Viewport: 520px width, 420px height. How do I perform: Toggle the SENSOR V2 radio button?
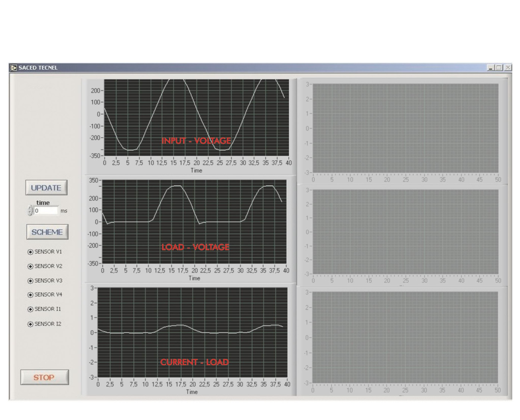click(x=30, y=266)
